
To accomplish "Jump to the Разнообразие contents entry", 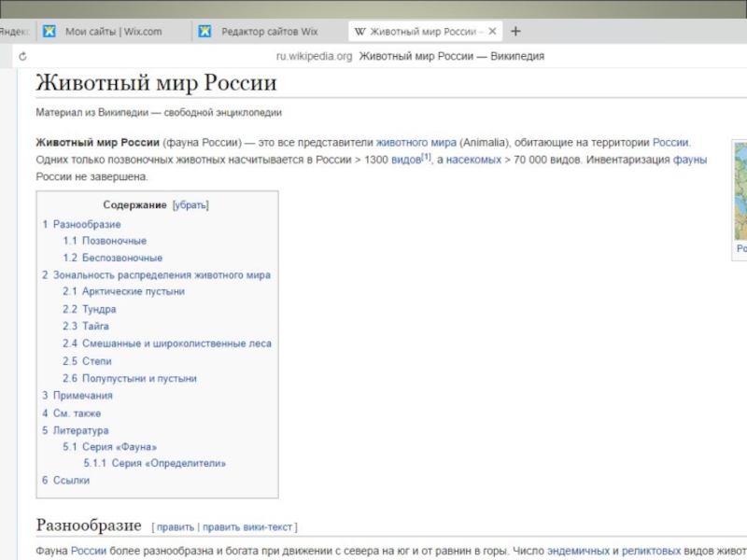I will pos(87,225).
